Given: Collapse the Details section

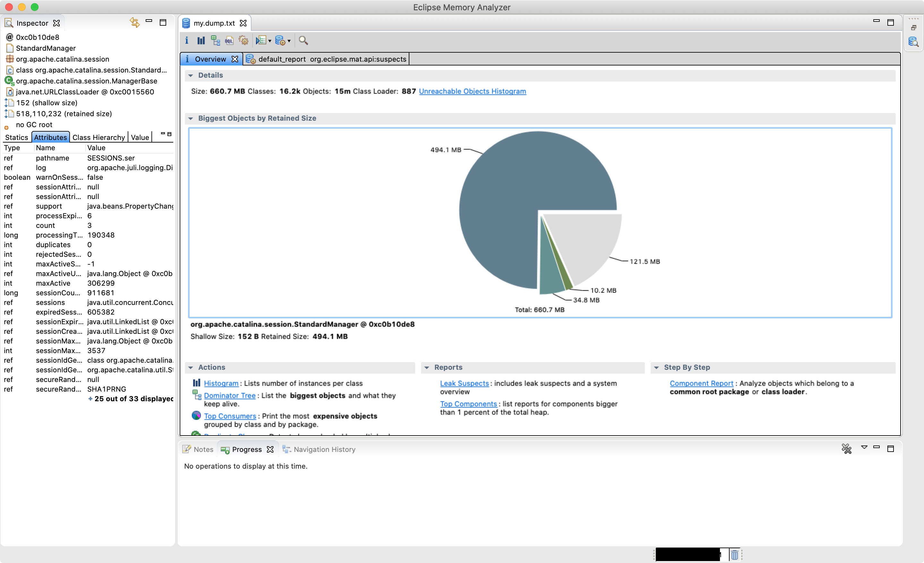Looking at the screenshot, I should [191, 75].
